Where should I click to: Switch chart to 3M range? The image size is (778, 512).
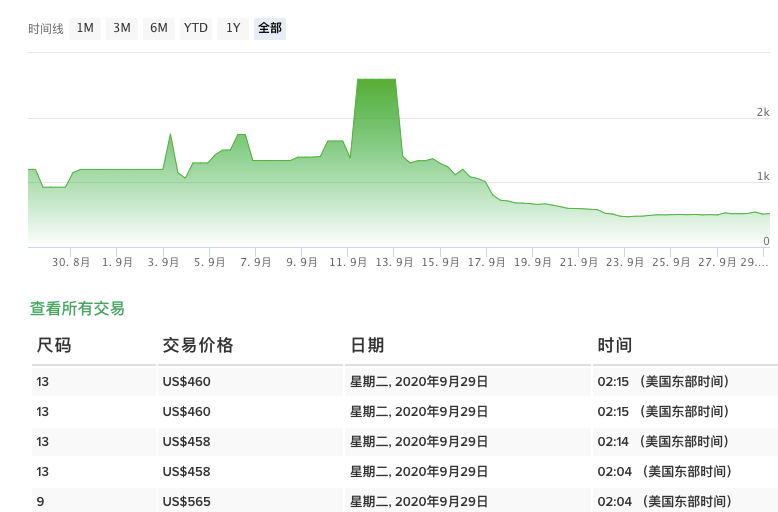pos(122,28)
